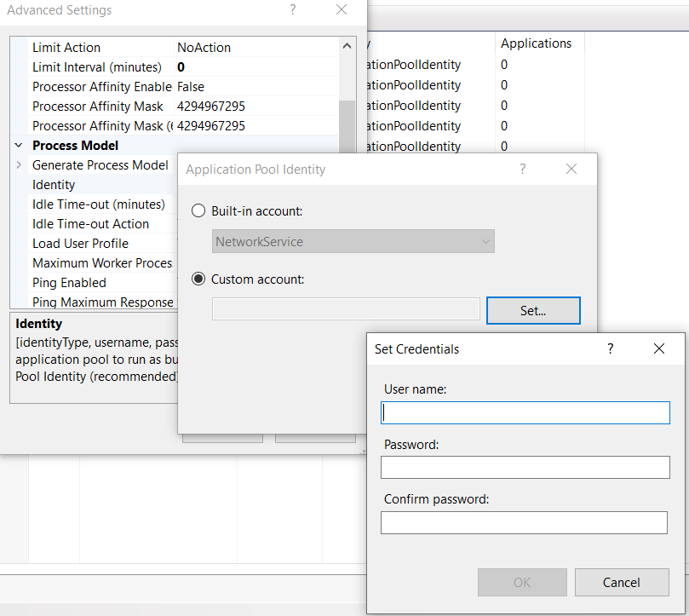Image resolution: width=689 pixels, height=616 pixels.
Task: Click the Set... button
Action: [x=533, y=311]
